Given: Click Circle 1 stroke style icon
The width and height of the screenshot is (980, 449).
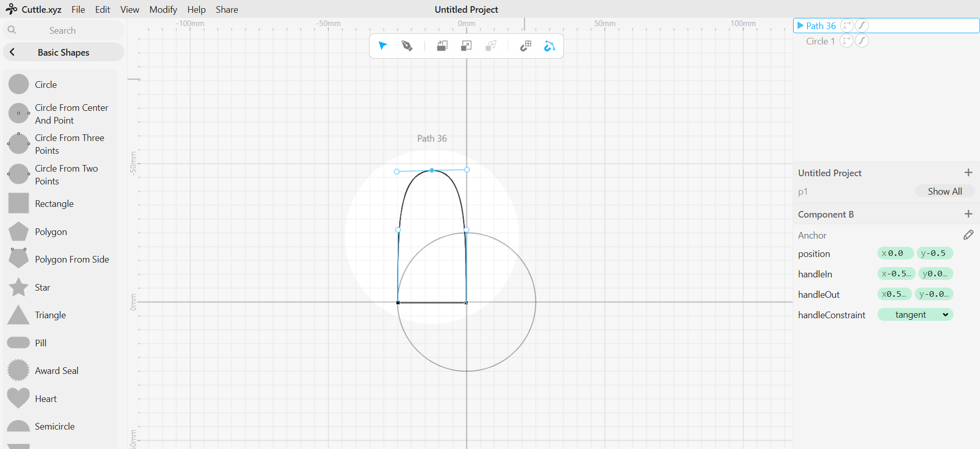Looking at the screenshot, I should pyautogui.click(x=862, y=41).
